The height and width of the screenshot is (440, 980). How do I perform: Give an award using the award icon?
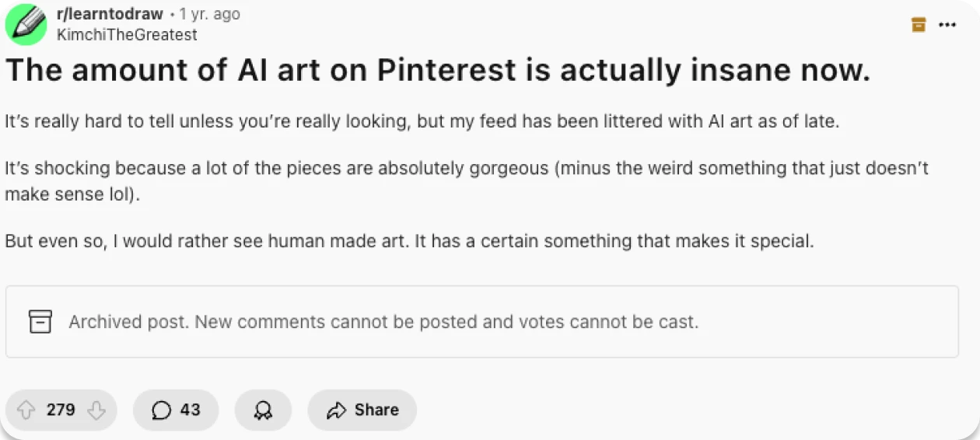(x=263, y=410)
